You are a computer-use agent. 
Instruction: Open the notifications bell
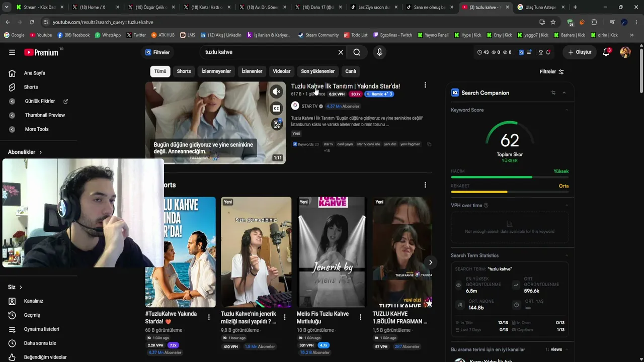pos(607,52)
